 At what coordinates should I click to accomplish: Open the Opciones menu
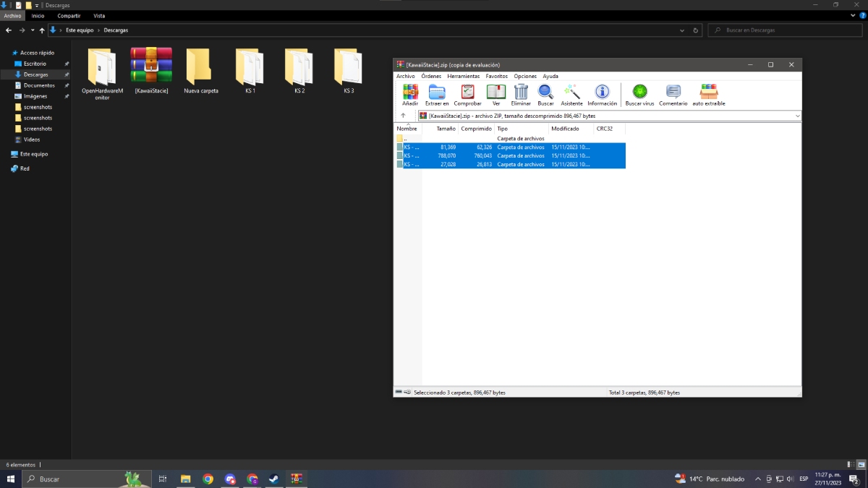click(524, 76)
